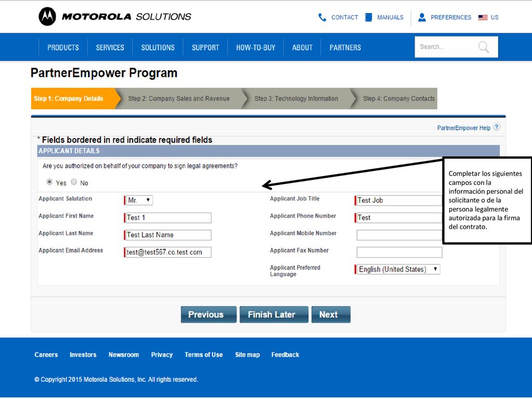
Task: Open the Careers footer link
Action: [x=46, y=354]
